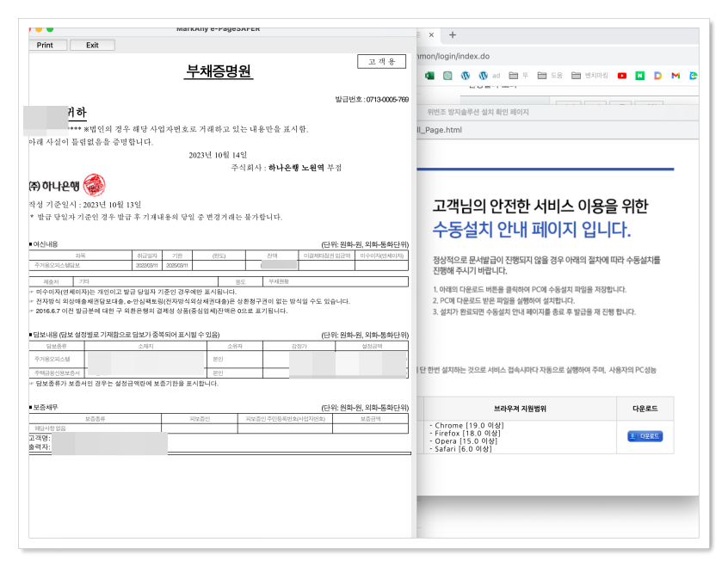Expand the 뚜 bookmarks folder
Viewport: 728px width, 567px height.
pos(517,74)
